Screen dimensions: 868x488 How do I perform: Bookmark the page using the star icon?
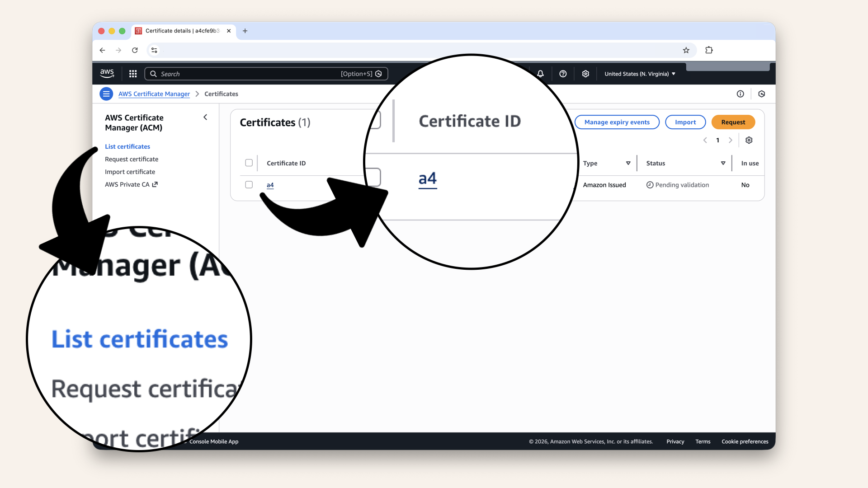[686, 50]
